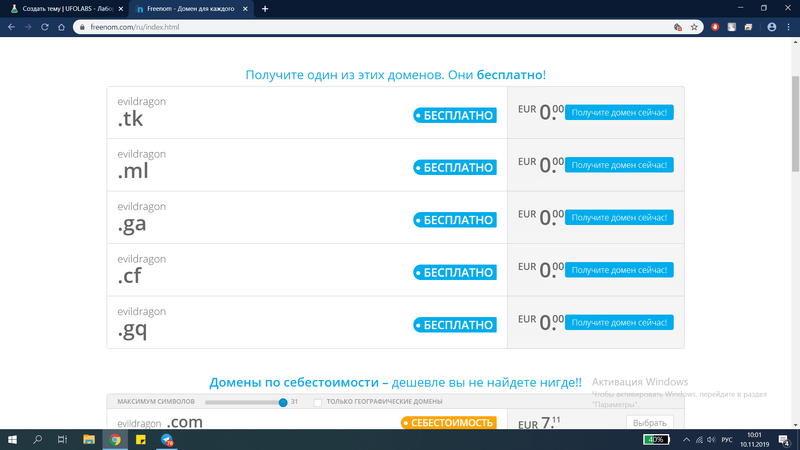Viewport: 800px width, 450px height.
Task: Open the translate page icon
Action: click(x=678, y=27)
